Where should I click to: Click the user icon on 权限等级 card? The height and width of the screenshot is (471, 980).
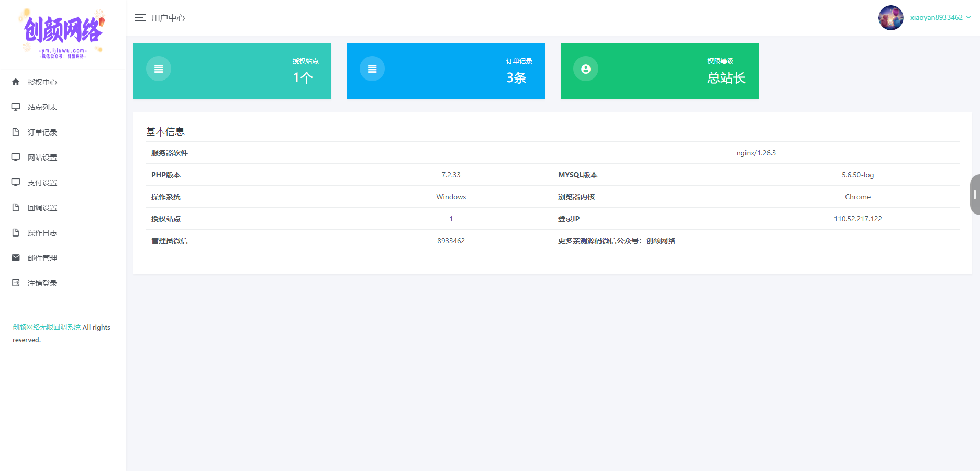click(x=586, y=69)
